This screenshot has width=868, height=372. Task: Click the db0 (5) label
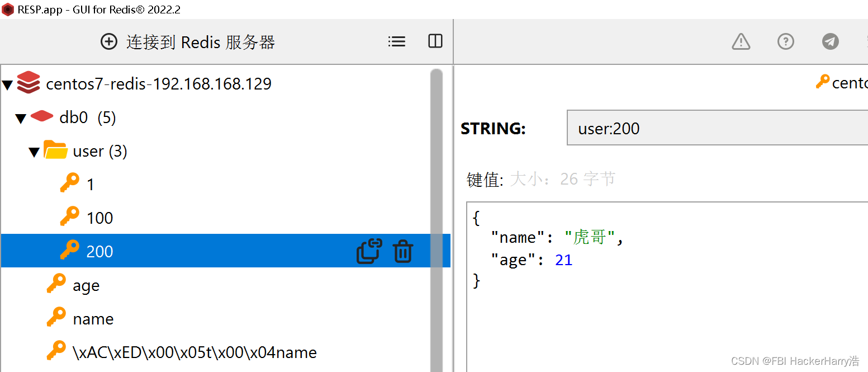[88, 117]
